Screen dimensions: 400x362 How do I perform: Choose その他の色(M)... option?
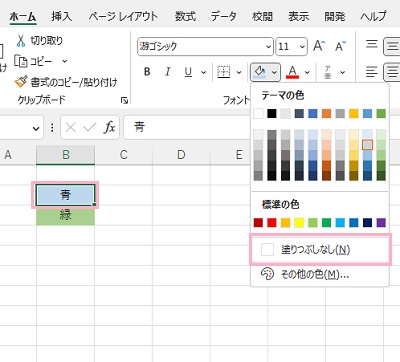[x=320, y=274]
